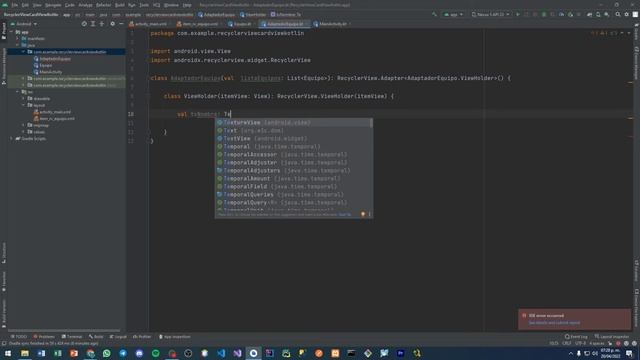The image size is (640, 360).
Task: Click Collapse All in Project panel
Action: coord(102,24)
